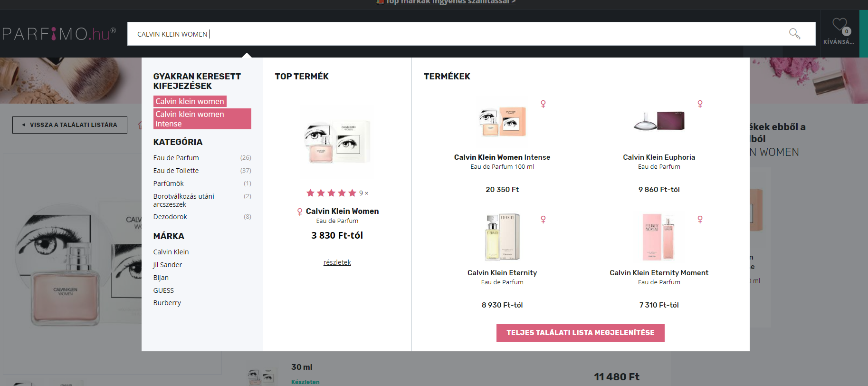Open the wishlist heart icon
This screenshot has height=386, width=868.
pyautogui.click(x=839, y=26)
